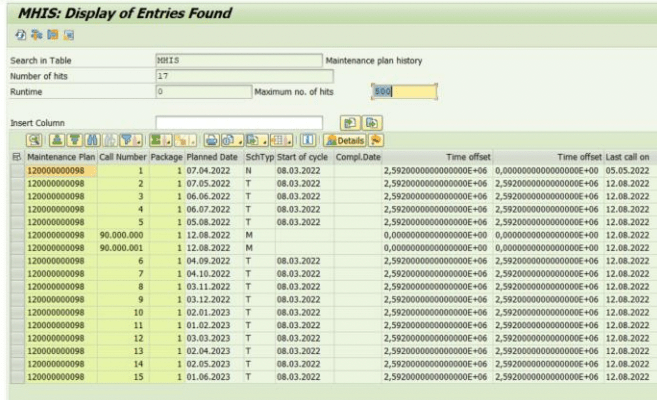Click the Planned Date column header
This screenshot has height=400, width=657.
tap(213, 158)
